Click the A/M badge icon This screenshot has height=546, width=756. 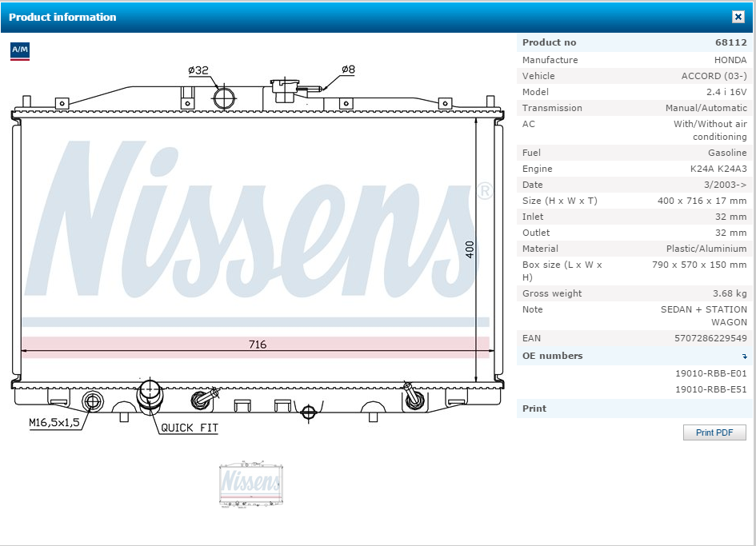pyautogui.click(x=20, y=51)
